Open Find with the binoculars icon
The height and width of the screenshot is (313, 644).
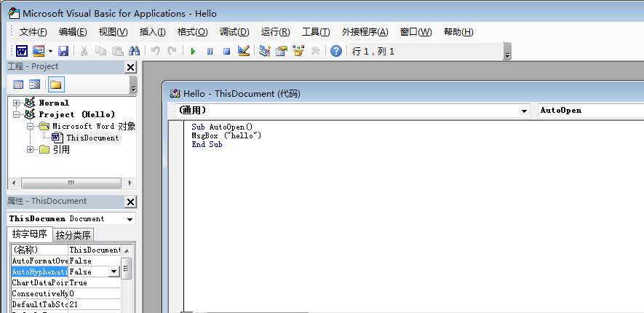click(x=135, y=52)
